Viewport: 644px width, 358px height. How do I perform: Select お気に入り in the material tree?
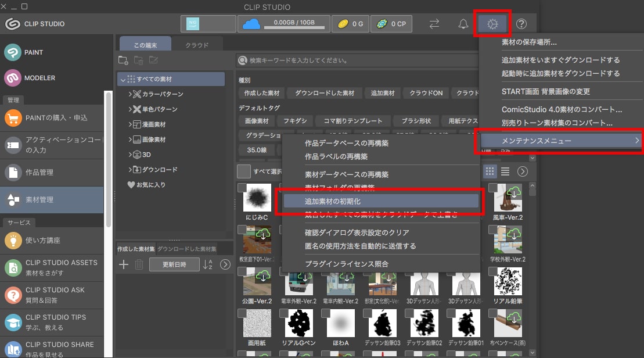[x=146, y=185]
